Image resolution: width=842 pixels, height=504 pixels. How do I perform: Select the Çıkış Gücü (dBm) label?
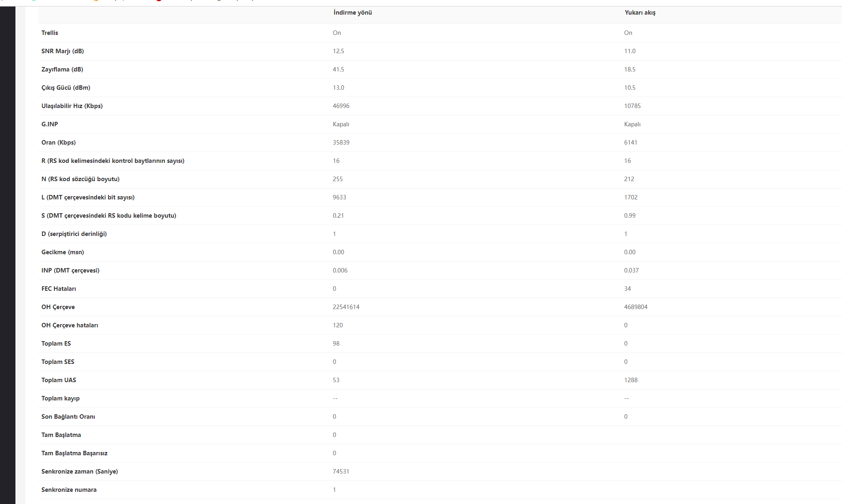click(x=66, y=88)
